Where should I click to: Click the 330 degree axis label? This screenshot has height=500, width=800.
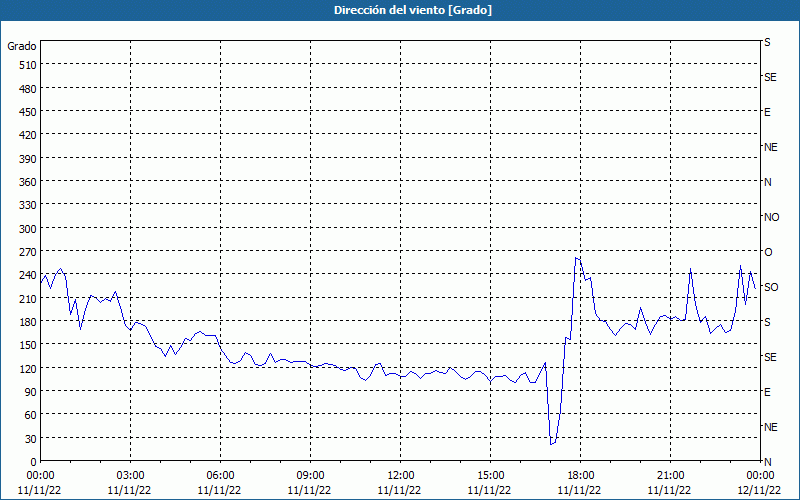point(28,205)
